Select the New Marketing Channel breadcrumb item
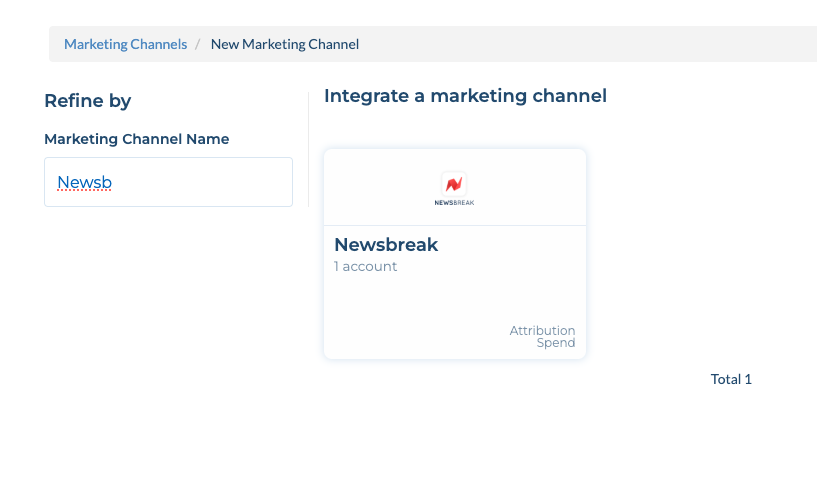This screenshot has width=817, height=482. (284, 44)
